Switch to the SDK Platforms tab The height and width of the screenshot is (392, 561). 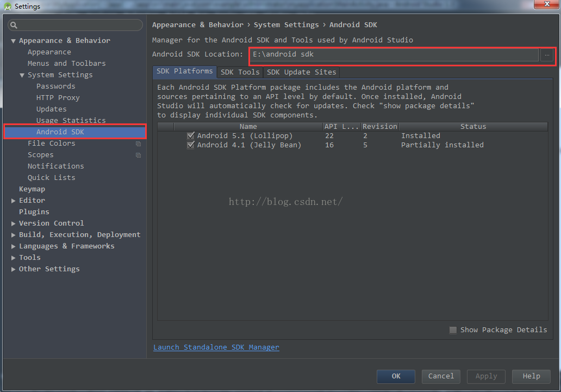click(185, 71)
